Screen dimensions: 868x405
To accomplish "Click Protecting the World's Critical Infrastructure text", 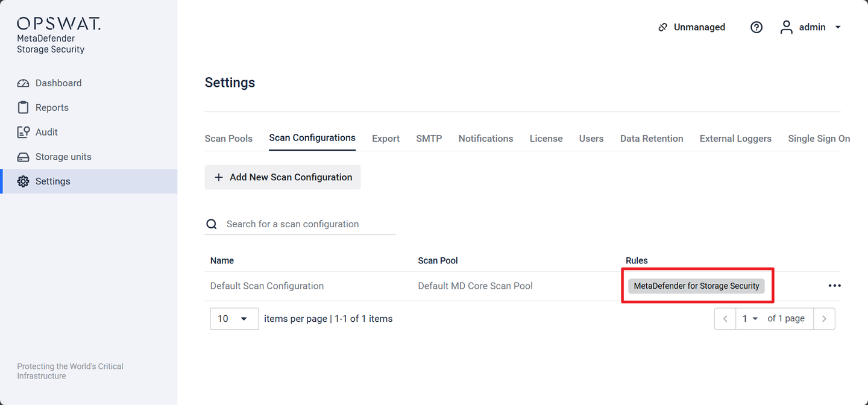I will [x=70, y=371].
